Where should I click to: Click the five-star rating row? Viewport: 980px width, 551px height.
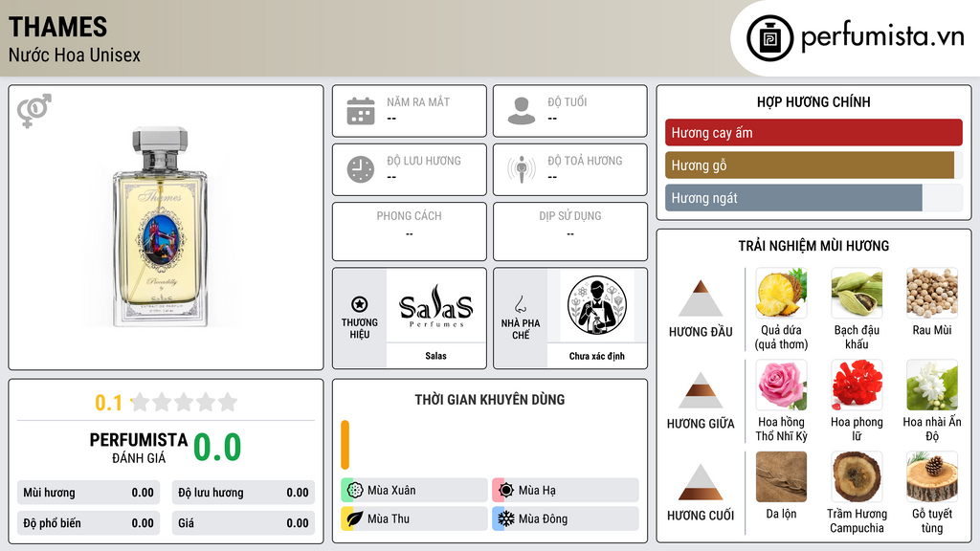(x=185, y=402)
